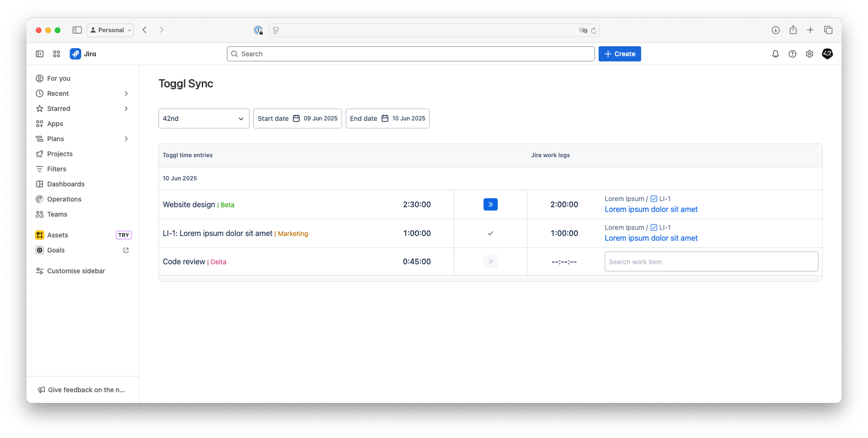Viewport: 868px width, 438px height.
Task: Open the help question mark icon
Action: click(x=793, y=54)
